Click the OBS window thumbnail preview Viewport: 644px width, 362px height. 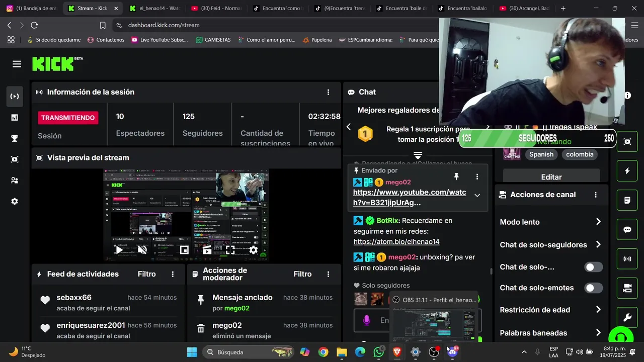pos(434,324)
